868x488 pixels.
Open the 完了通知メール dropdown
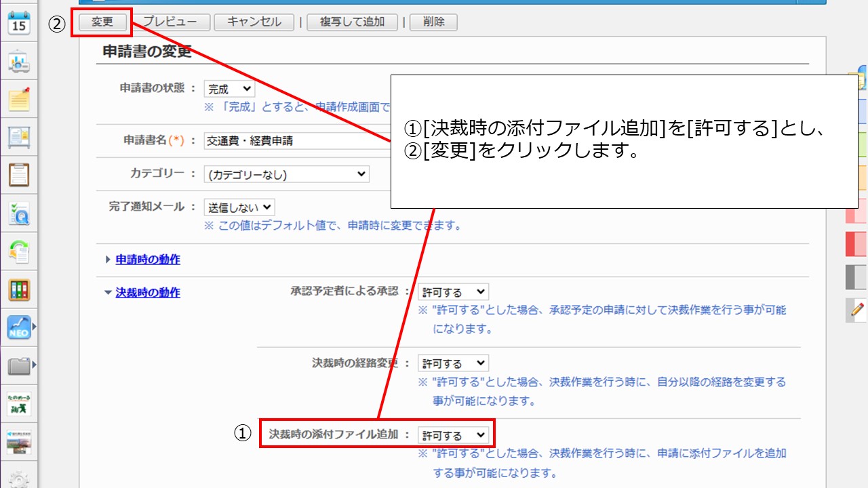pos(239,207)
